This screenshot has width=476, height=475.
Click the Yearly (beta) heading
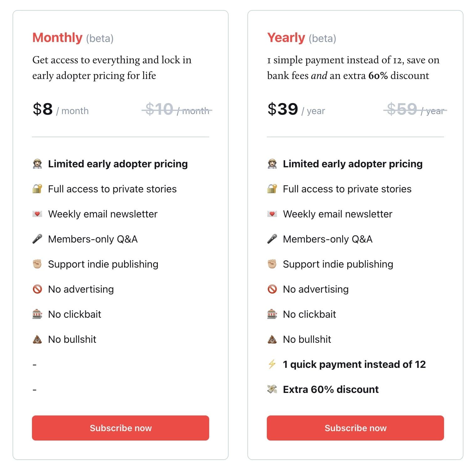(302, 38)
